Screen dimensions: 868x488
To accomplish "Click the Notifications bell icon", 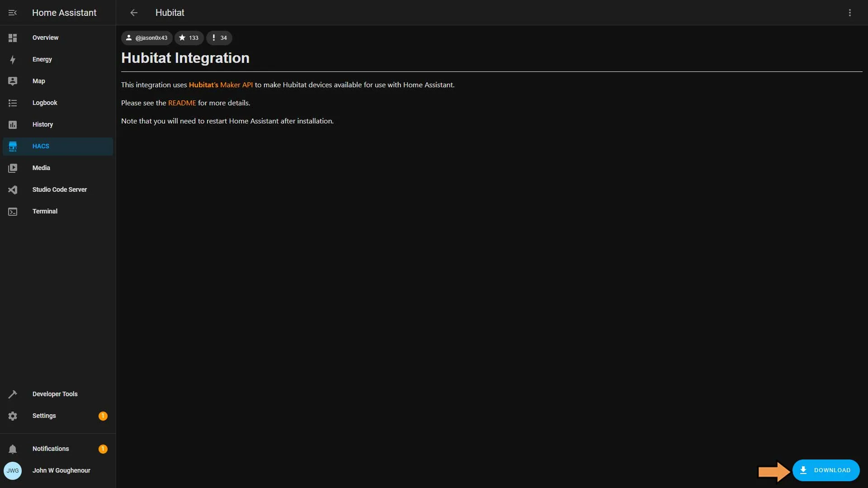I will [13, 449].
